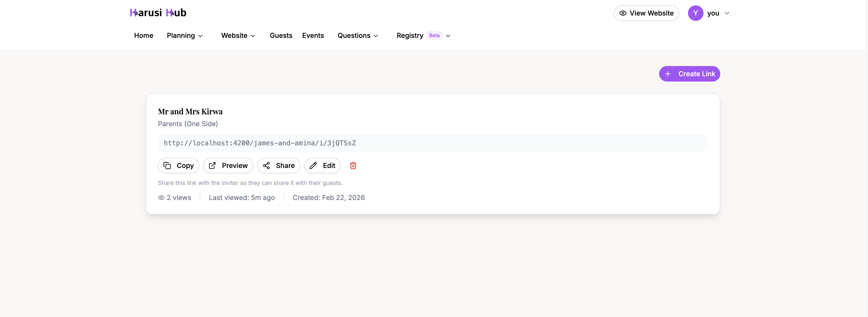Screen dimensions: 868x317
Task: Select the Events menu item
Action: pos(313,35)
